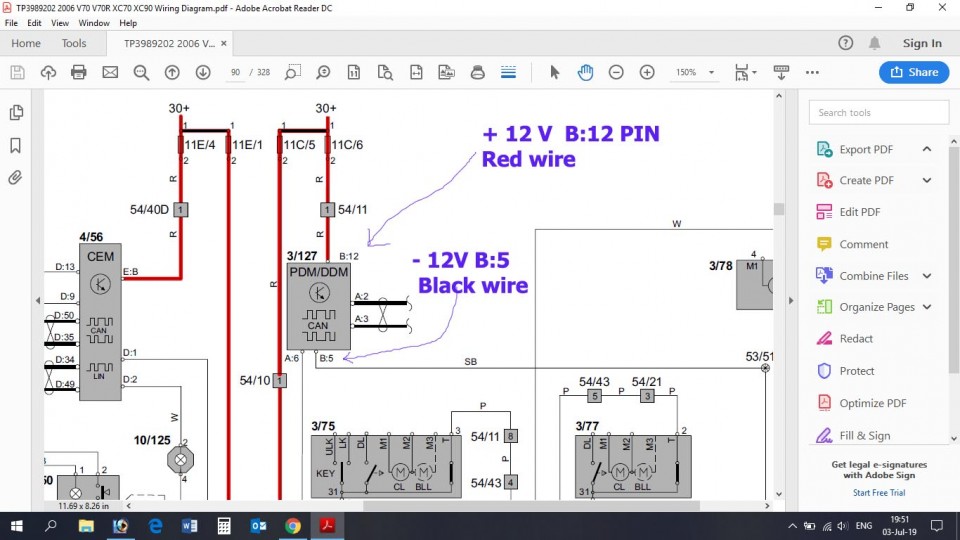Open the Export PDF tool
The height and width of the screenshot is (540, 960).
(x=866, y=149)
